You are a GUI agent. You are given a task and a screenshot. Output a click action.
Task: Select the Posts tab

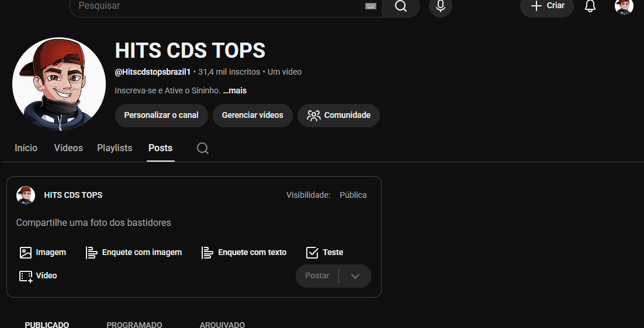161,148
